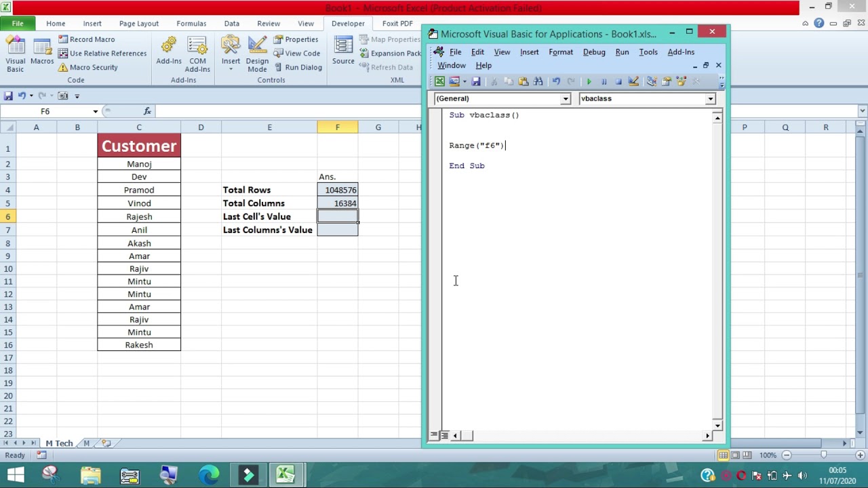The width and height of the screenshot is (868, 488).
Task: Switch to Page Layout view in status bar
Action: coord(735,455)
